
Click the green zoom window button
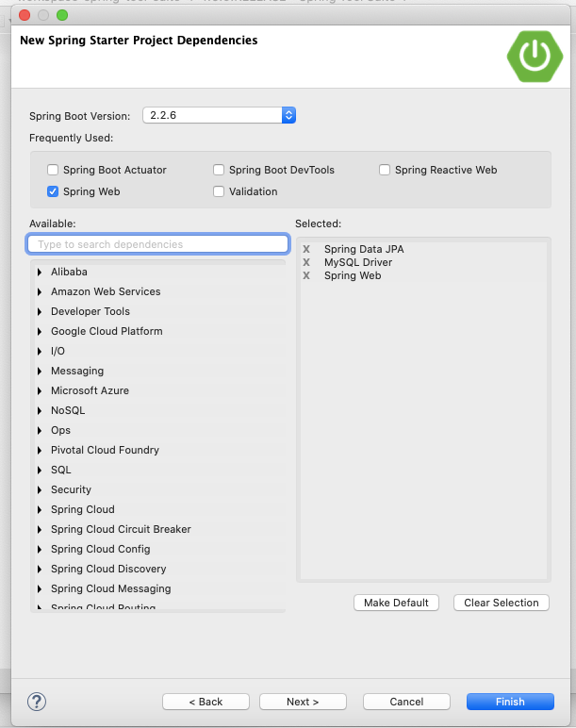62,15
